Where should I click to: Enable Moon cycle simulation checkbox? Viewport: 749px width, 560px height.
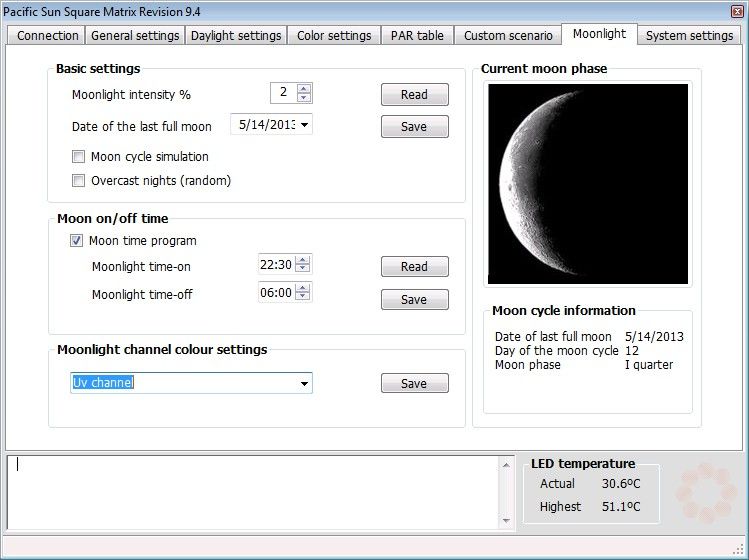click(x=78, y=157)
